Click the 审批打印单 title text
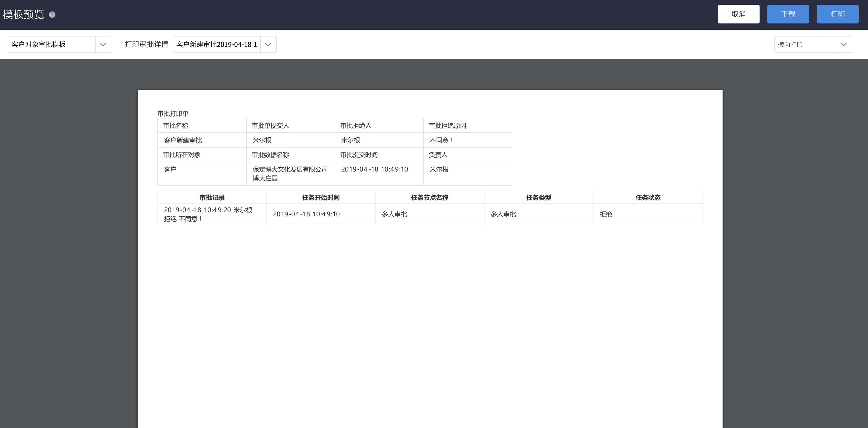This screenshot has height=428, width=868. (x=173, y=114)
